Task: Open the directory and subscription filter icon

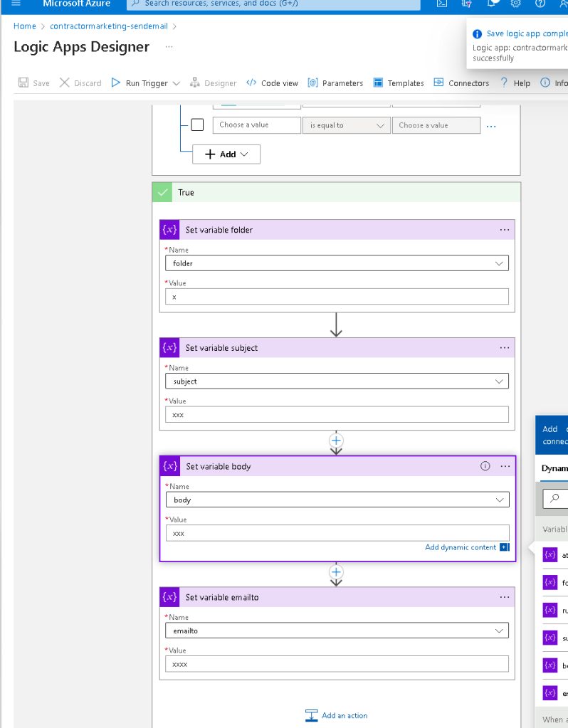Action: click(x=467, y=4)
